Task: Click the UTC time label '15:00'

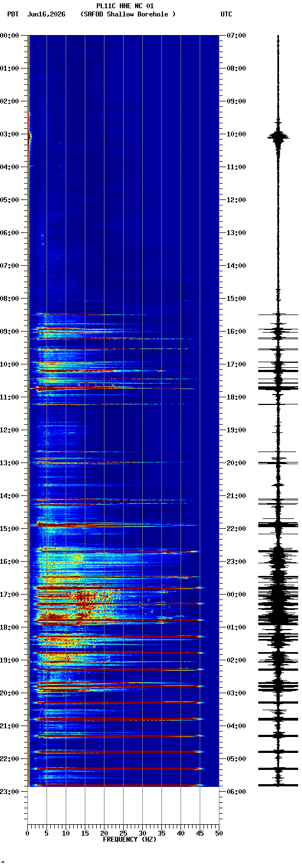Action: tap(236, 299)
